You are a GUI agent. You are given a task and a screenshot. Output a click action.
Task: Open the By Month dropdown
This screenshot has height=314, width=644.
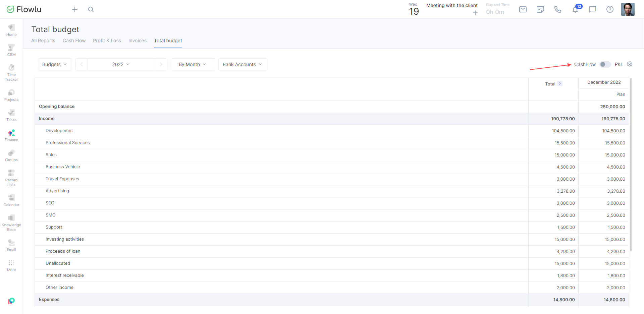pos(193,64)
